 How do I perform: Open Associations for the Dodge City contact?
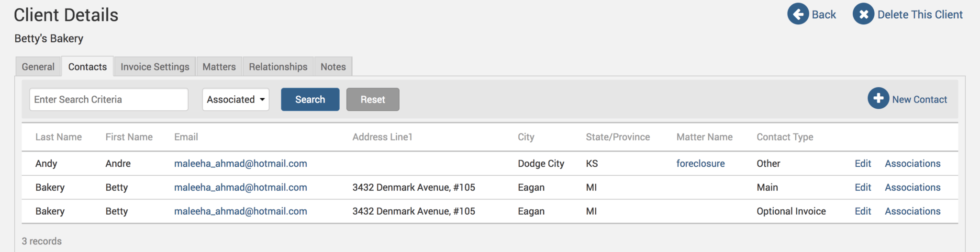(x=912, y=164)
